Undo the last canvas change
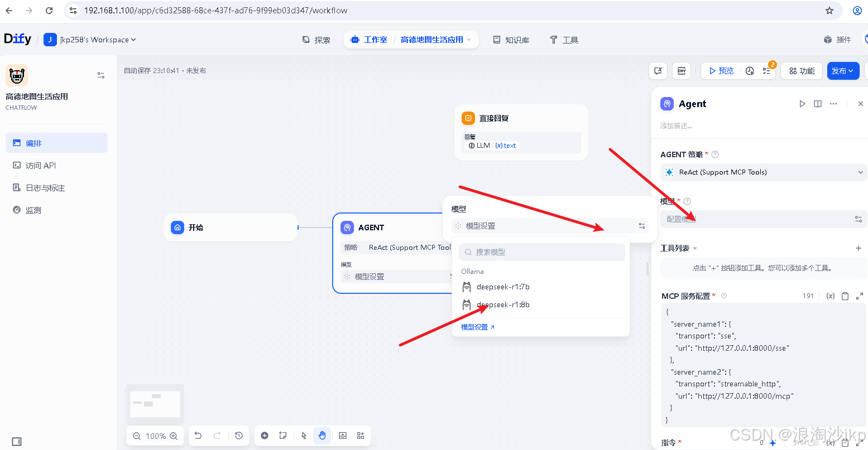The width and height of the screenshot is (868, 450). tap(198, 436)
